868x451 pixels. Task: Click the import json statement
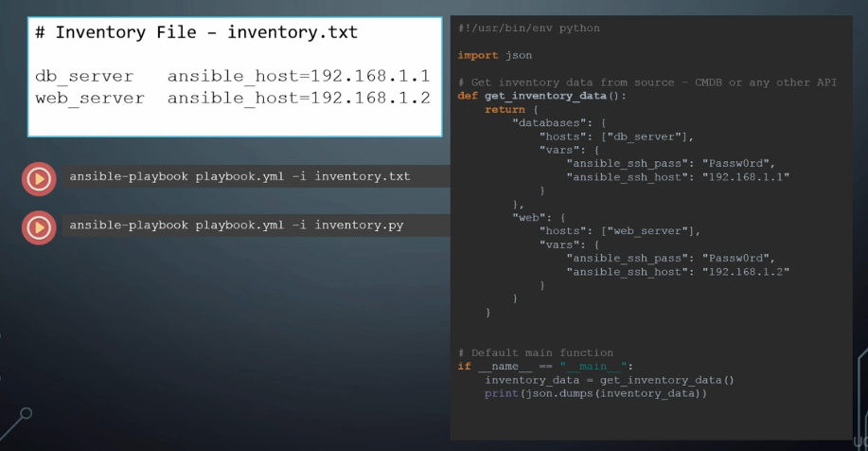click(495, 55)
